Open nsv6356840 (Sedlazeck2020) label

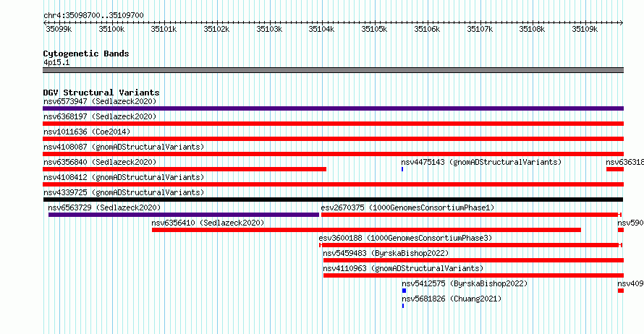coord(100,162)
